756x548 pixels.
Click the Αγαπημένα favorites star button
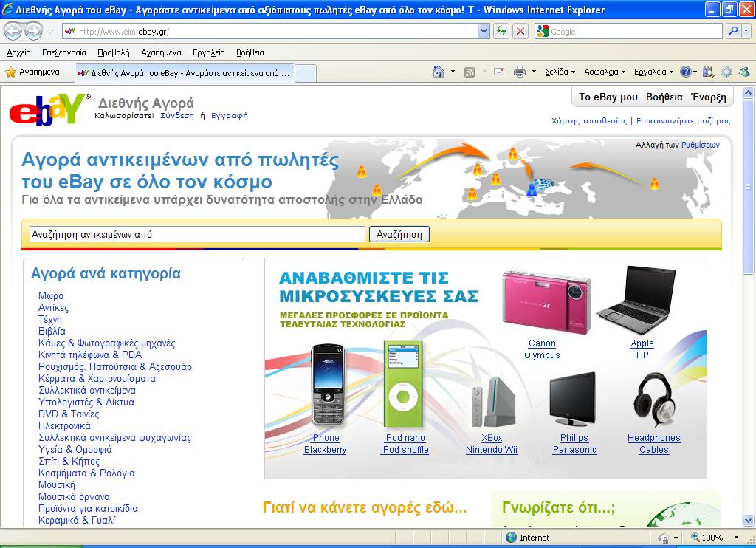[x=32, y=72]
